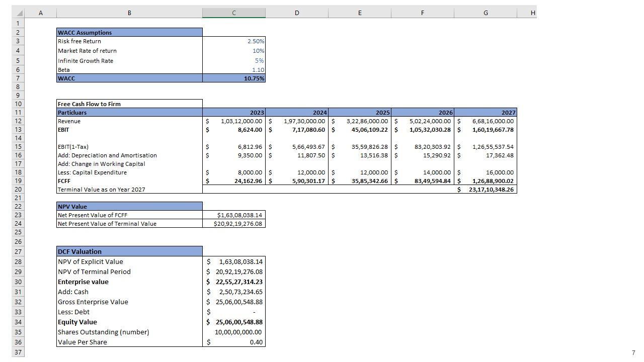Select the row 7 header
The height and width of the screenshot is (362, 644).
click(x=18, y=78)
